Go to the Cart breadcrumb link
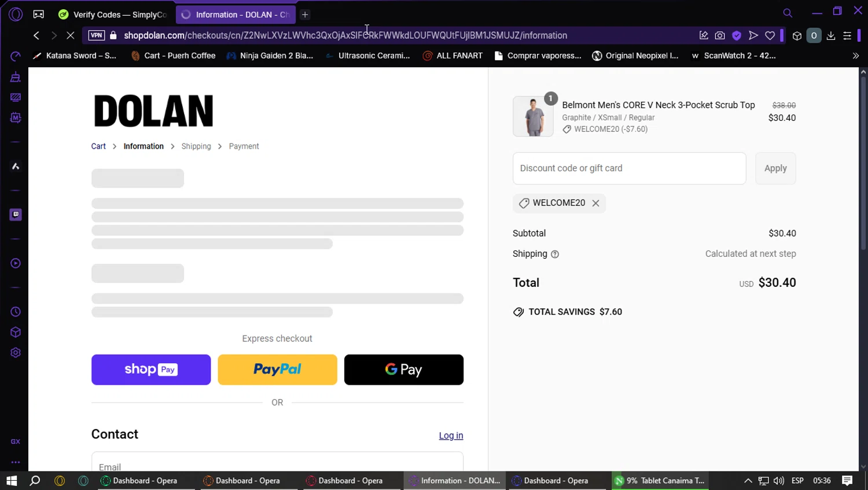This screenshot has height=490, width=868. pyautogui.click(x=98, y=146)
